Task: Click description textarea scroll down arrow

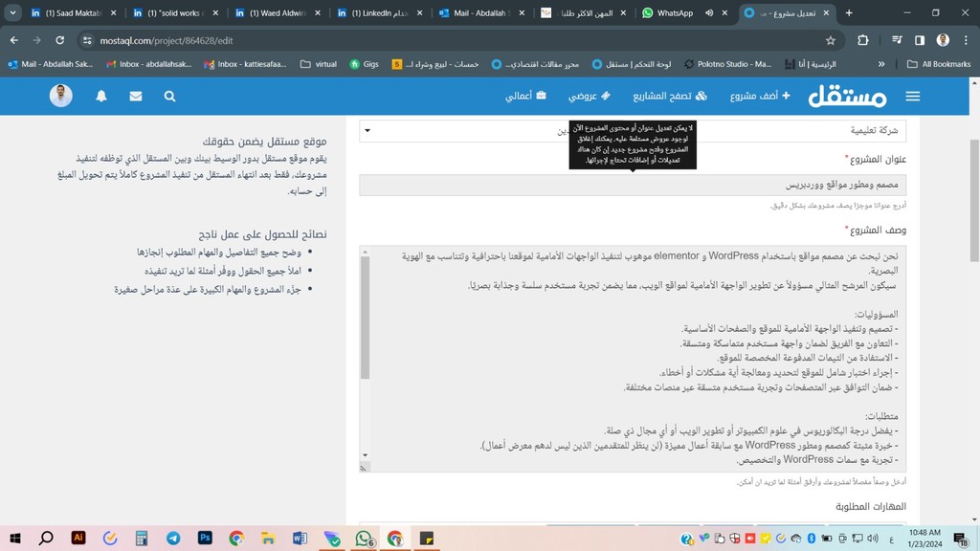Action: tap(365, 455)
